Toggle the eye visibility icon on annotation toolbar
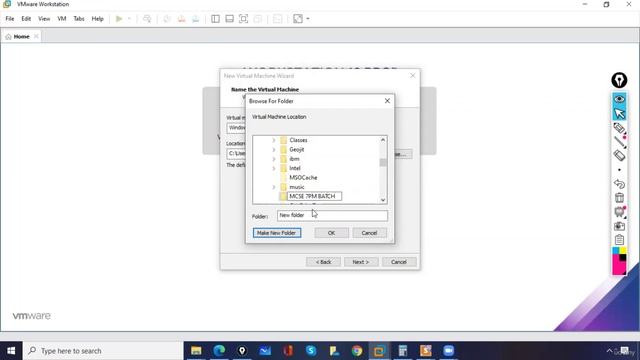Image resolution: width=640 pixels, height=360 pixels. (x=619, y=99)
